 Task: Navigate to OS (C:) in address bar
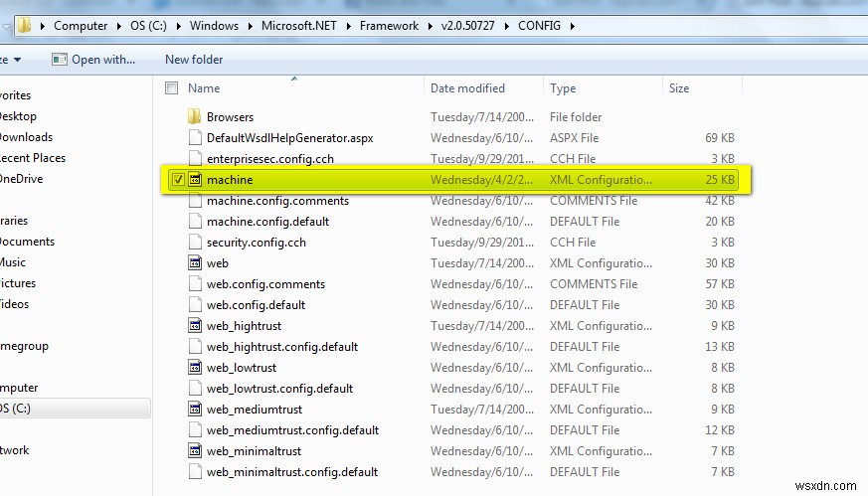pos(148,26)
